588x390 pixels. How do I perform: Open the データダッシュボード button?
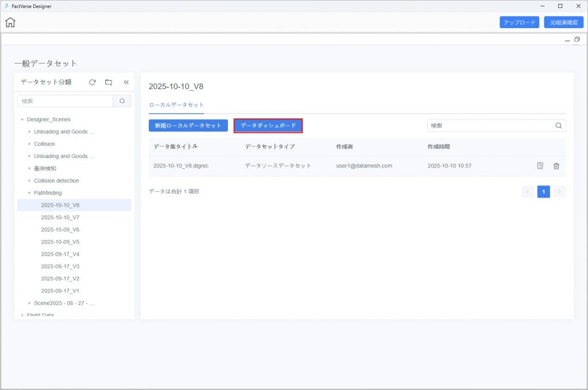[x=268, y=125]
